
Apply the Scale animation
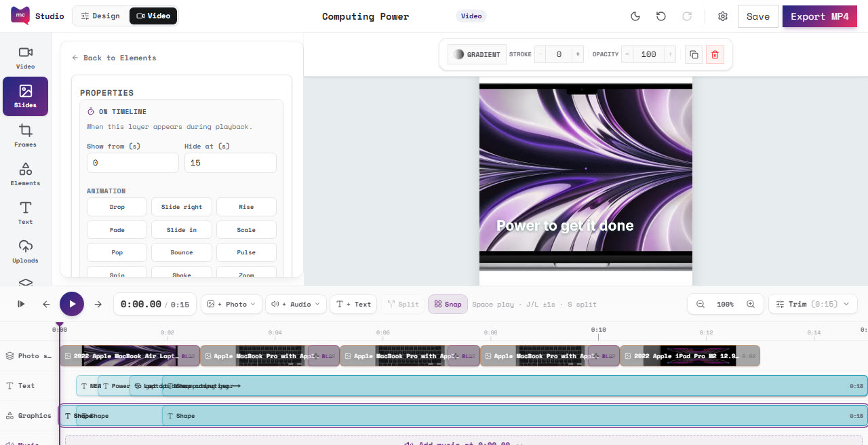246,230
